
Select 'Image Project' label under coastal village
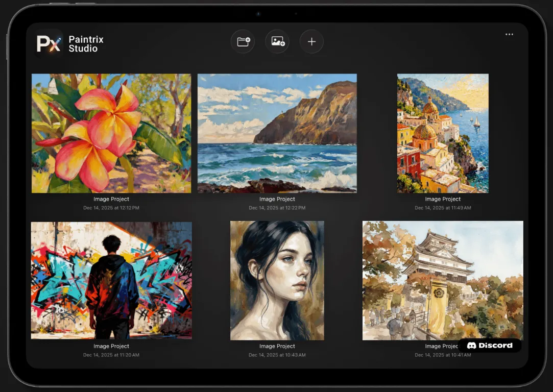[443, 199]
